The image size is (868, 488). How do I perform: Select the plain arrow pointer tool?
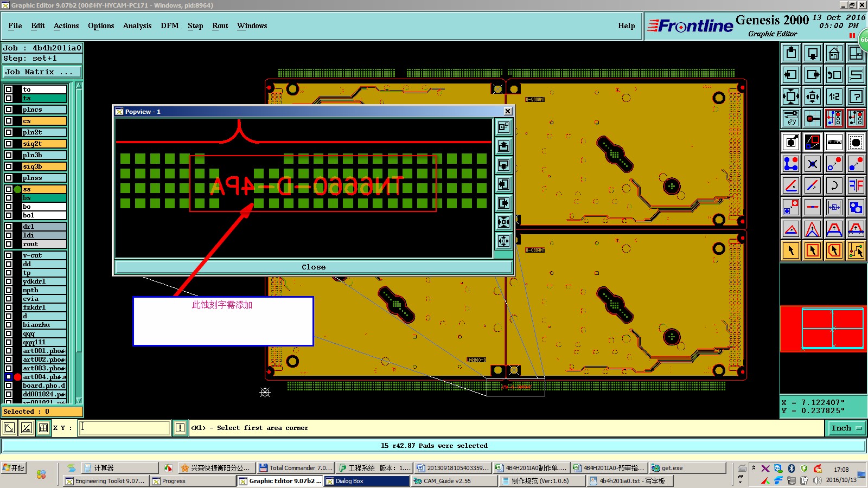pos(791,251)
